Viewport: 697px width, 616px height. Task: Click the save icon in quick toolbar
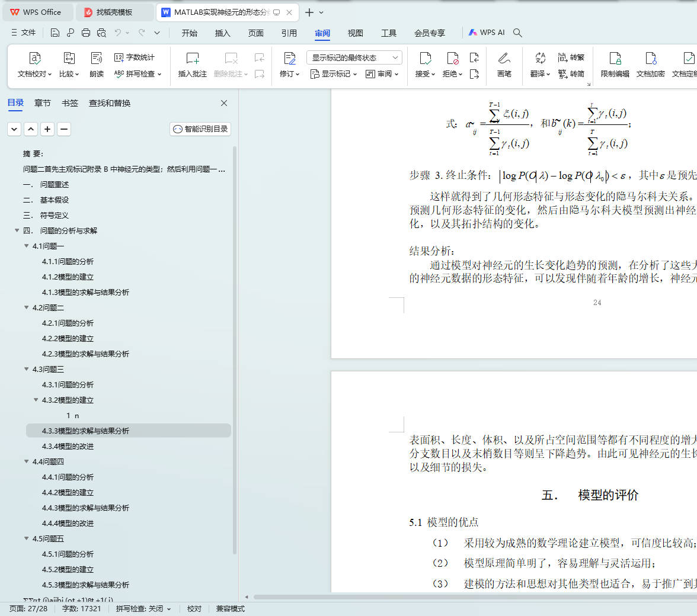tap(55, 33)
